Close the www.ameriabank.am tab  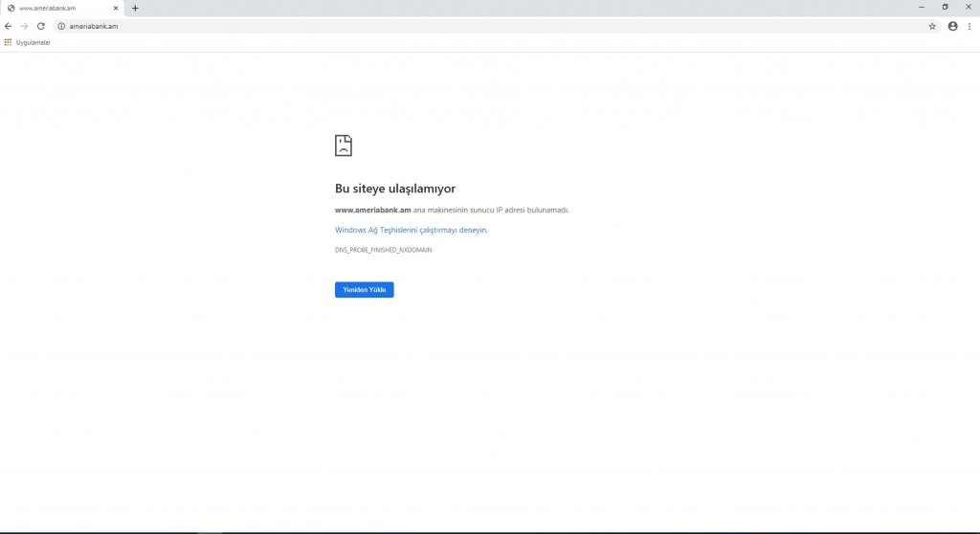[x=116, y=8]
